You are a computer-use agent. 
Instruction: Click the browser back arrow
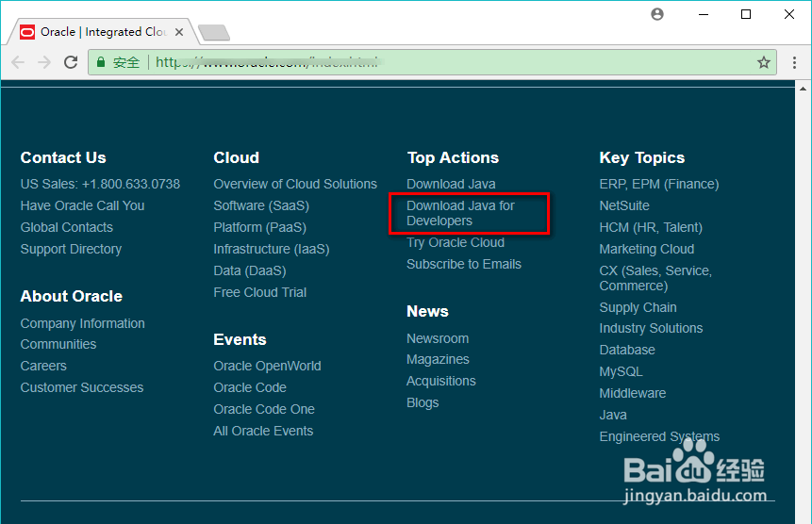click(18, 62)
